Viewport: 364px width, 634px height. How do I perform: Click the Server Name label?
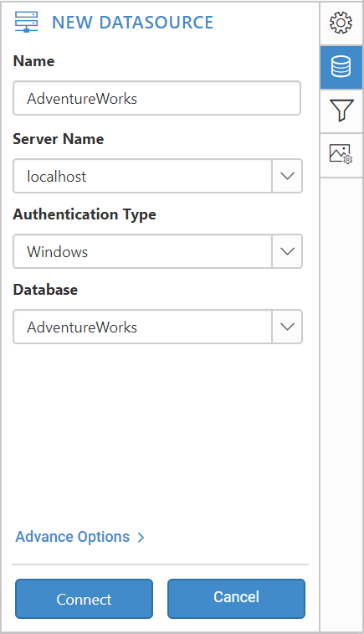tap(59, 139)
